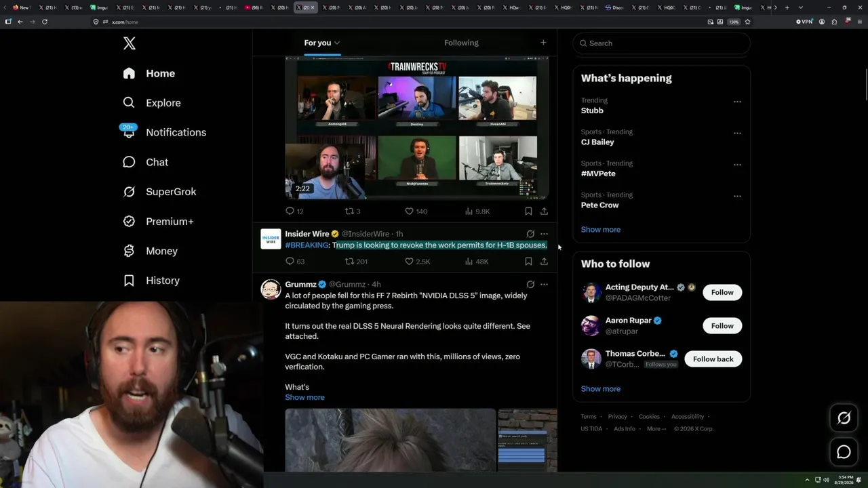The height and width of the screenshot is (488, 868).
Task: Show more suggestions under Who to follow
Action: [600, 388]
